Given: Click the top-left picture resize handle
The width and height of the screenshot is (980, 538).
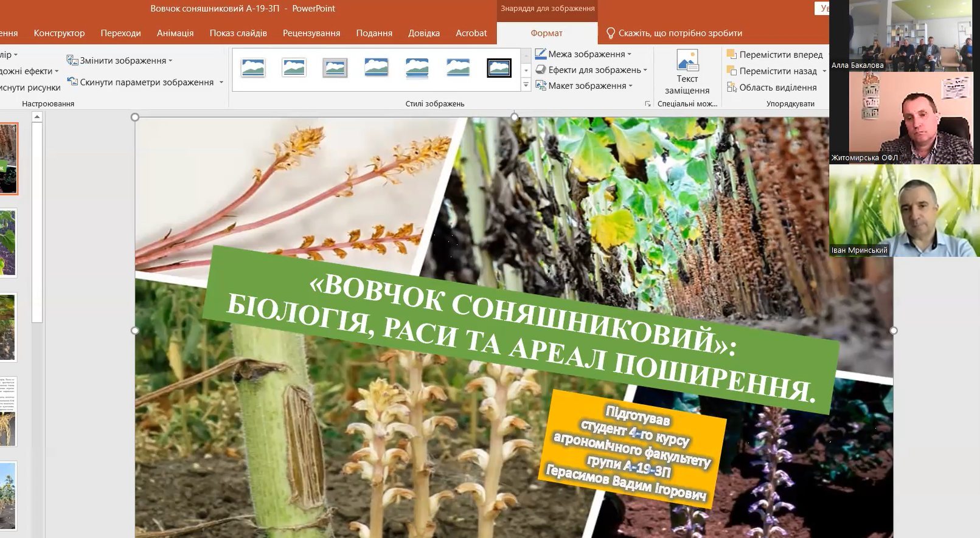Looking at the screenshot, I should point(135,117).
